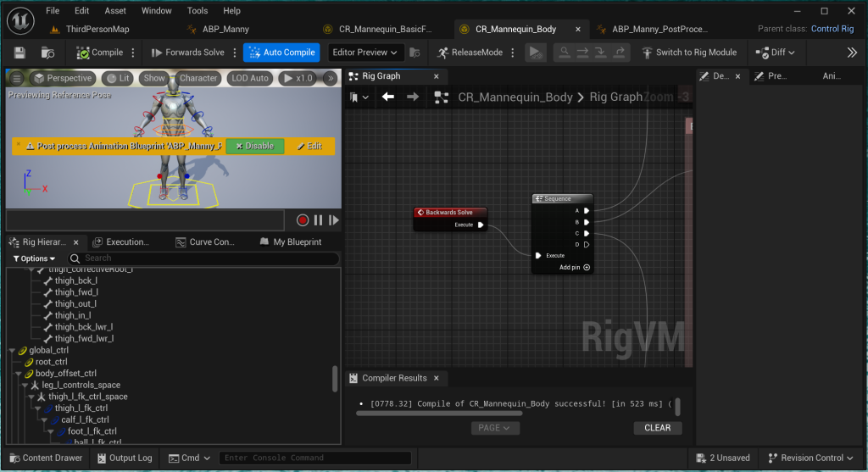
Task: Toggle ReleaseMode button
Action: (x=470, y=53)
